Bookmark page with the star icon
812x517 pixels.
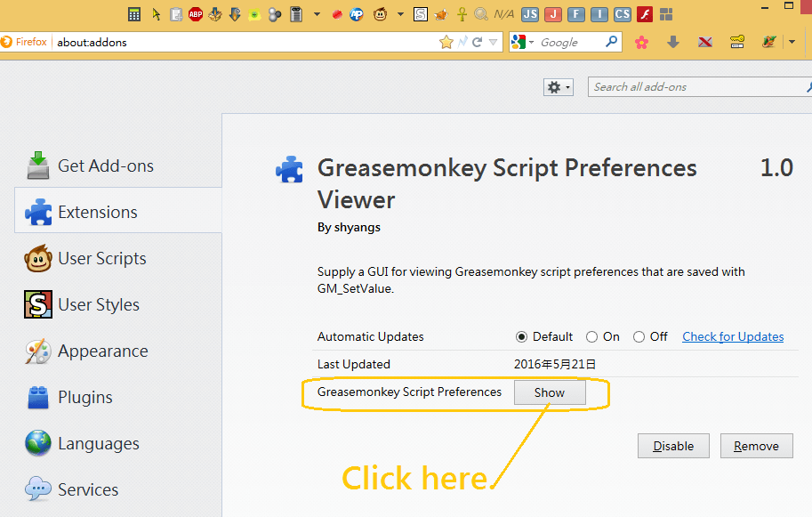[x=446, y=42]
